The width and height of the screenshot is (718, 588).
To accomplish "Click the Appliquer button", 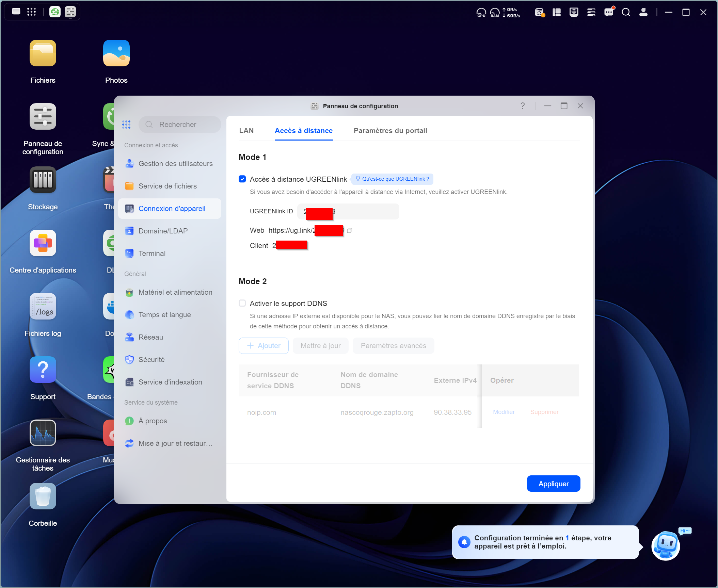I will [554, 484].
